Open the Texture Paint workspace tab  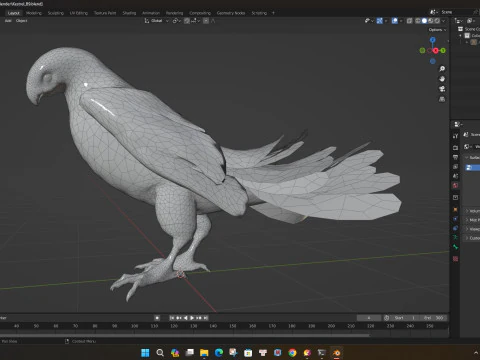105,13
